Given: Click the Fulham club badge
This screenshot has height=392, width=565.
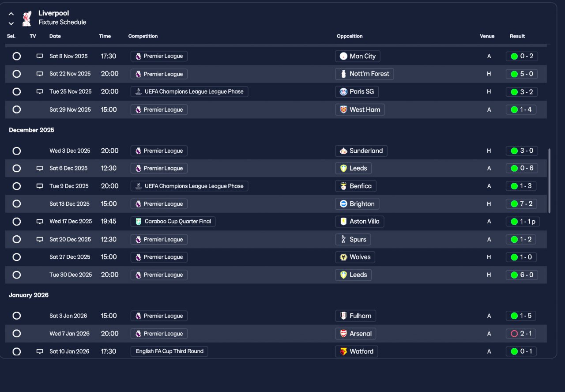Looking at the screenshot, I should 343,316.
